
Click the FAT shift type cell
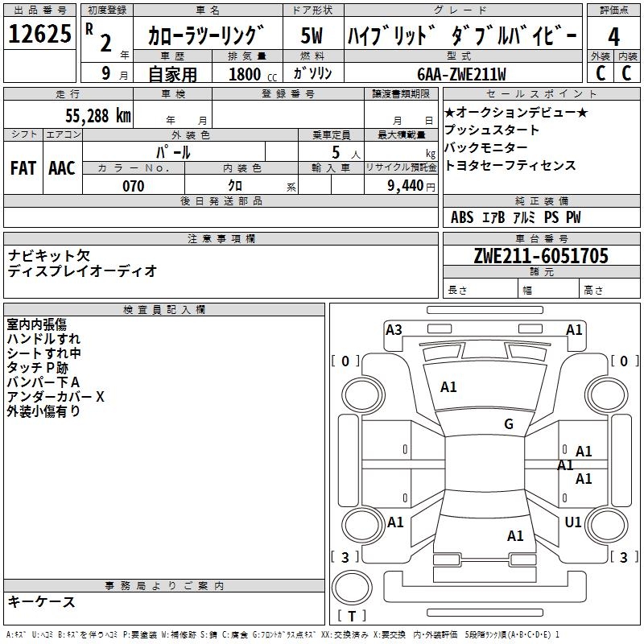point(23,168)
